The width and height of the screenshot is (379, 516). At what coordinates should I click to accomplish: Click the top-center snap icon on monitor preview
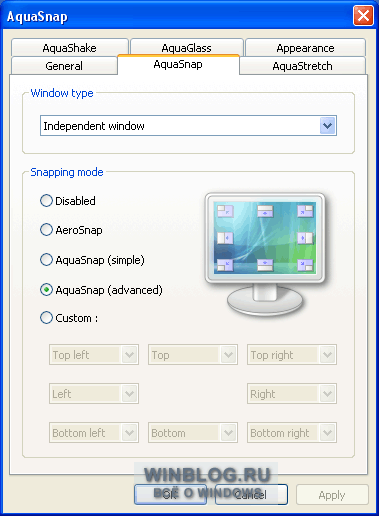coord(265,211)
